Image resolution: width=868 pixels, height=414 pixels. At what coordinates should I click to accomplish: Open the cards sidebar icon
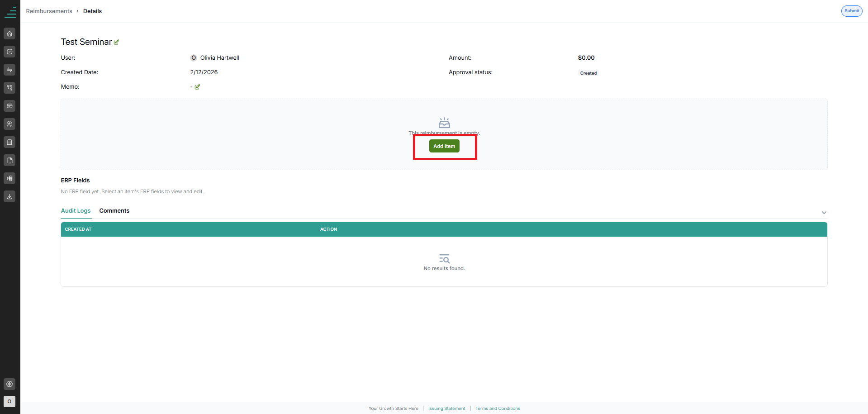click(9, 106)
